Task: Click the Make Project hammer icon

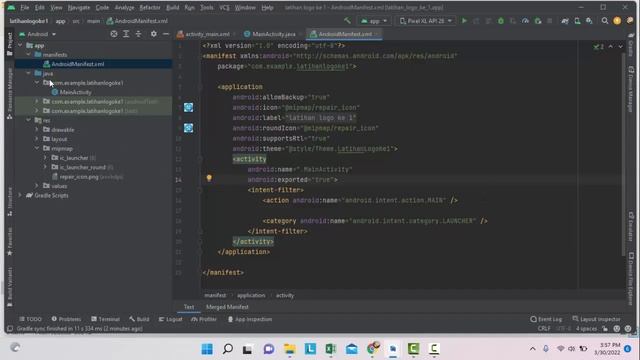Action: [347, 20]
